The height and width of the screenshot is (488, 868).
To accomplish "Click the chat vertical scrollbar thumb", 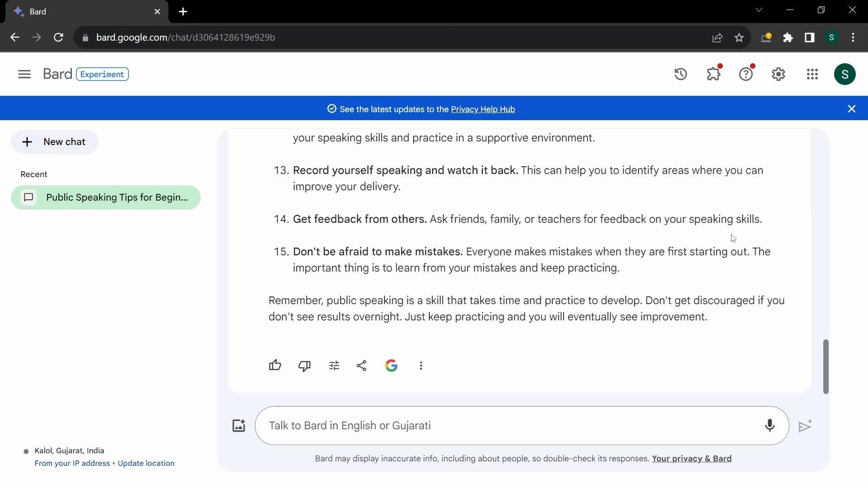I will point(826,366).
